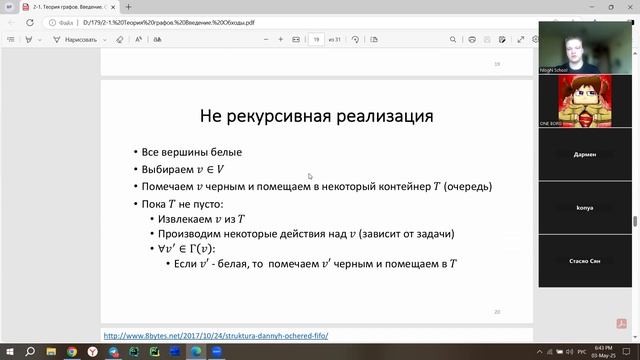The image size is (640, 360).
Task: Select the konya participant tile
Action: click(x=585, y=208)
